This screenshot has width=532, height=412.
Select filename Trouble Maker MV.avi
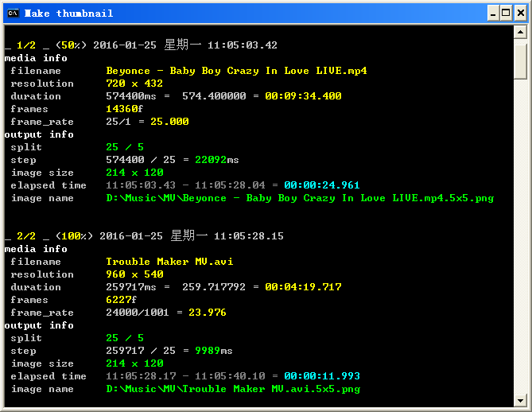pyautogui.click(x=169, y=262)
